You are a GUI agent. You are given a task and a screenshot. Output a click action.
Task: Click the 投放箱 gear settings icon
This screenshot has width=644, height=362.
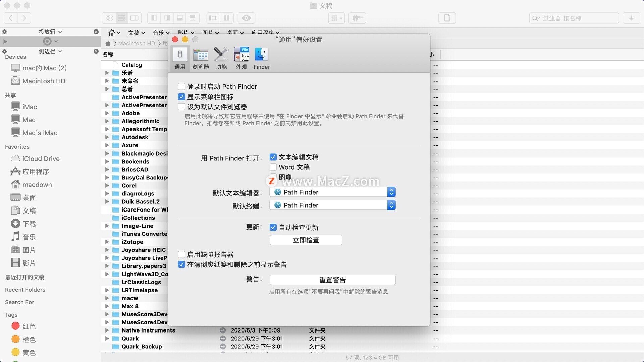(x=5, y=32)
